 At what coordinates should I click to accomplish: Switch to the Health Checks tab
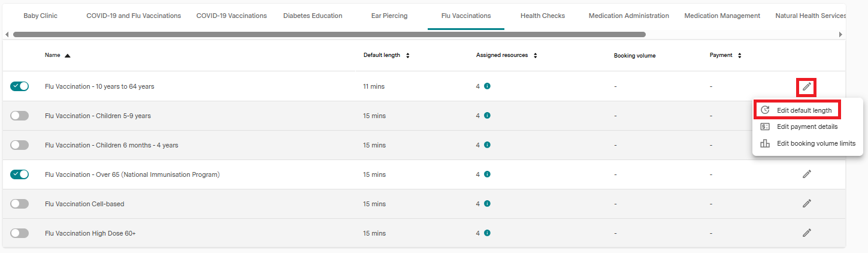coord(542,16)
